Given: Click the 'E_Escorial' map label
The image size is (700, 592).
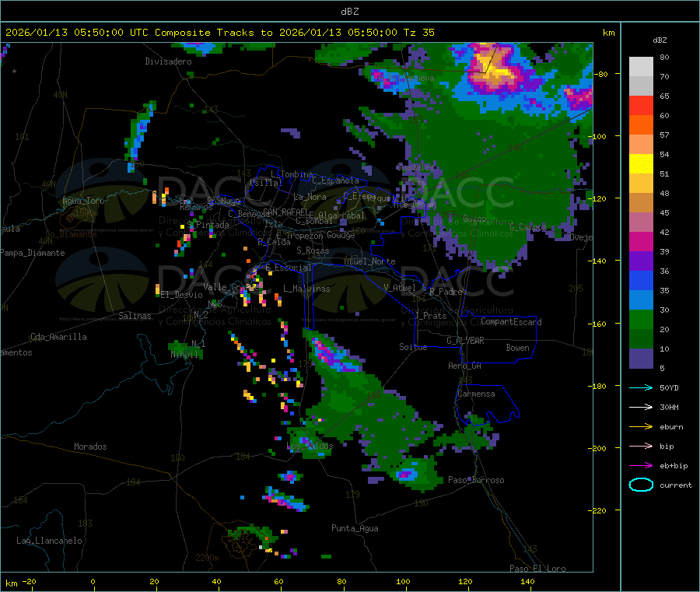Looking at the screenshot, I should point(289,268).
